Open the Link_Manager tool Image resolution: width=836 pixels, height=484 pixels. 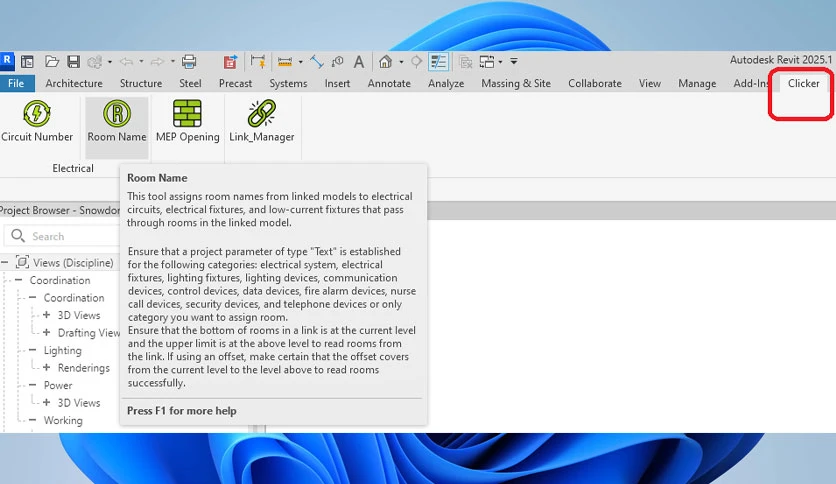[x=261, y=122]
